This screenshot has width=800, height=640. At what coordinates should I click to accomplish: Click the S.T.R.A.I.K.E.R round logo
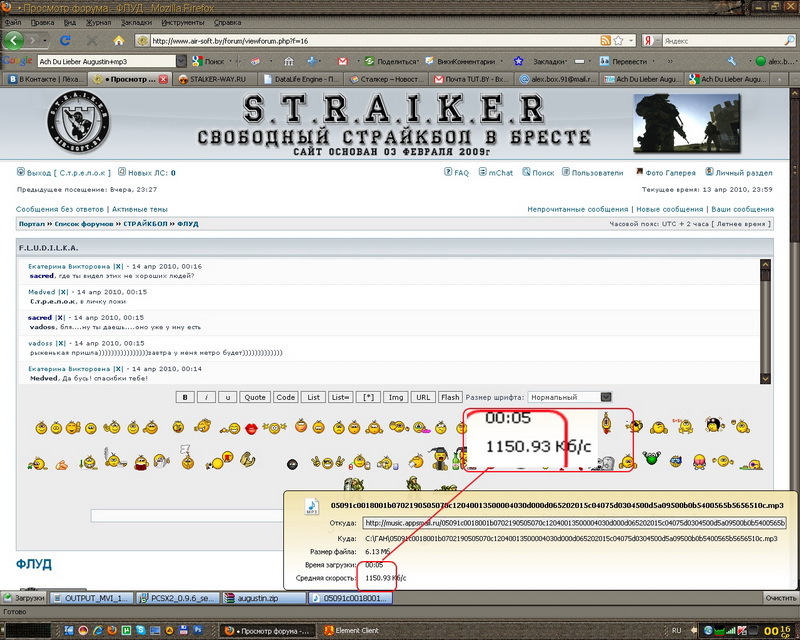(78, 122)
